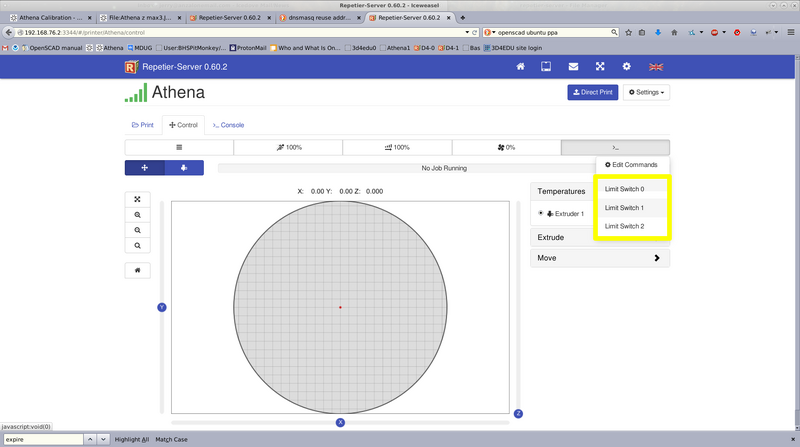The image size is (800, 447).
Task: Click the Z axis slider handle
Action: [x=518, y=414]
